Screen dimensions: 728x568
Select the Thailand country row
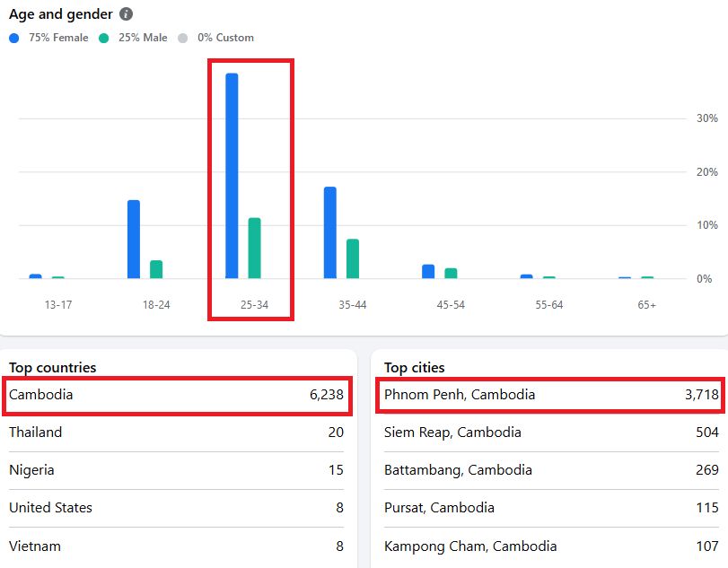[x=177, y=433]
